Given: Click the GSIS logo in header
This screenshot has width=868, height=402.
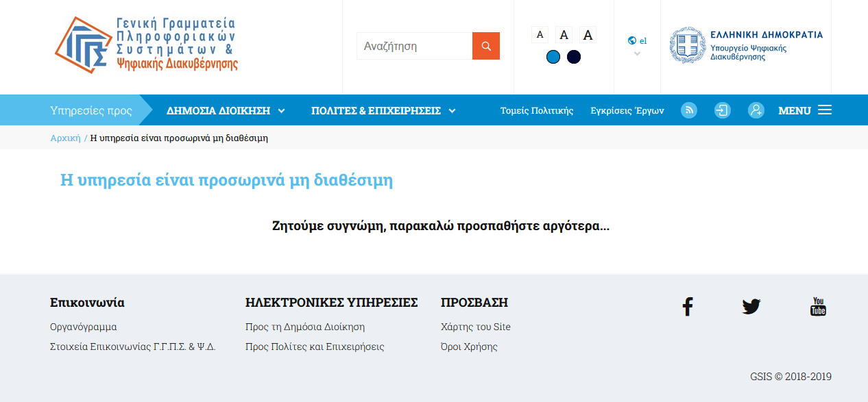Looking at the screenshot, I should pos(147,45).
